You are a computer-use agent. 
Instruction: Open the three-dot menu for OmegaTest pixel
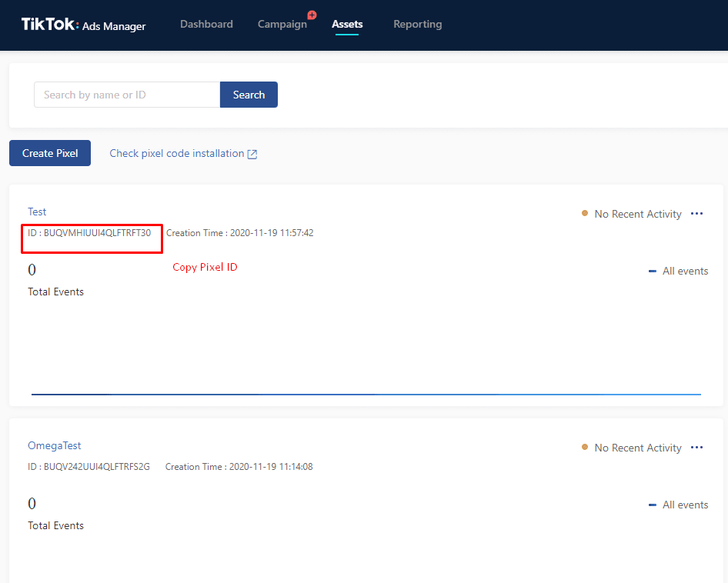(x=697, y=448)
